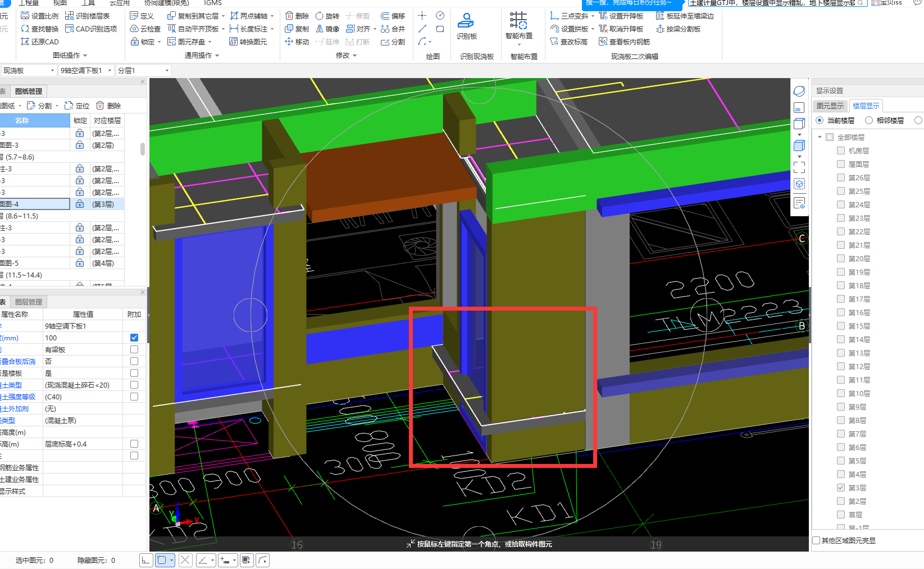Enable the 第4层 floor checkbox
The height and width of the screenshot is (569, 924).
point(841,474)
